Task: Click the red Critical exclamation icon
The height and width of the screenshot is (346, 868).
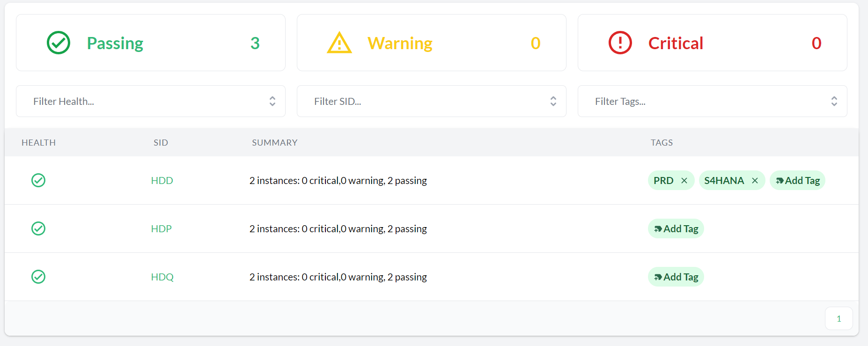Action: coord(620,43)
